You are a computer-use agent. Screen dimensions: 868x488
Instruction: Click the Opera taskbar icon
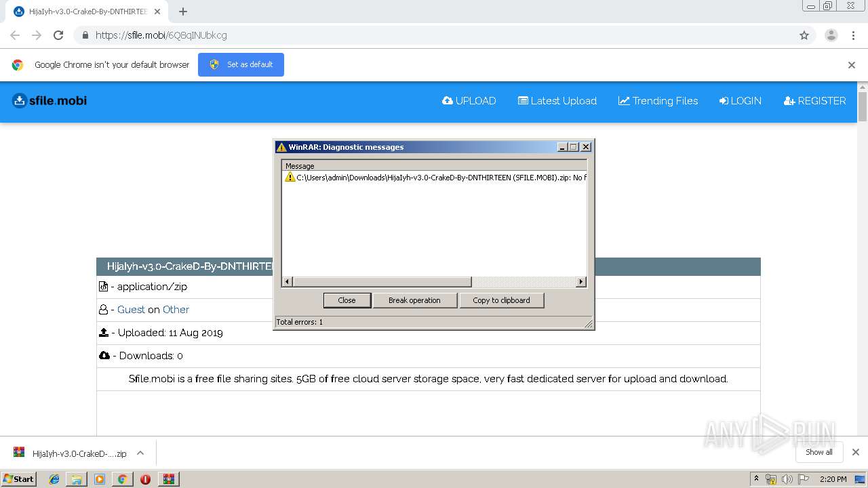[145, 479]
